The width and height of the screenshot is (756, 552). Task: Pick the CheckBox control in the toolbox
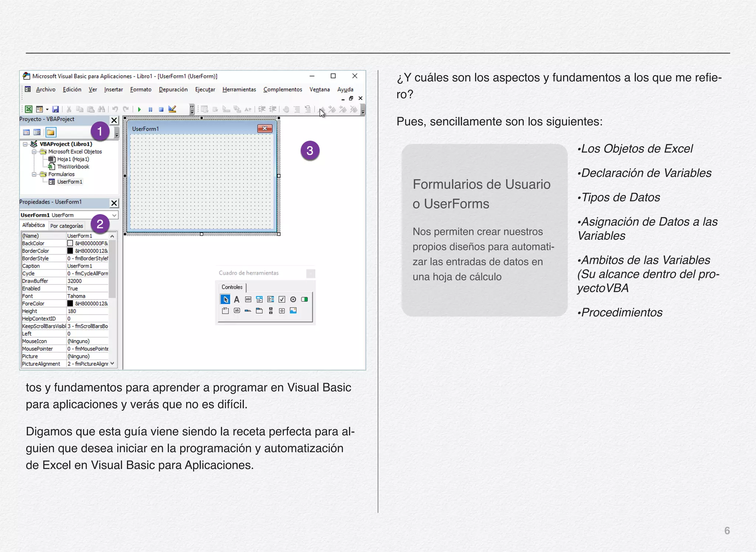tap(282, 299)
